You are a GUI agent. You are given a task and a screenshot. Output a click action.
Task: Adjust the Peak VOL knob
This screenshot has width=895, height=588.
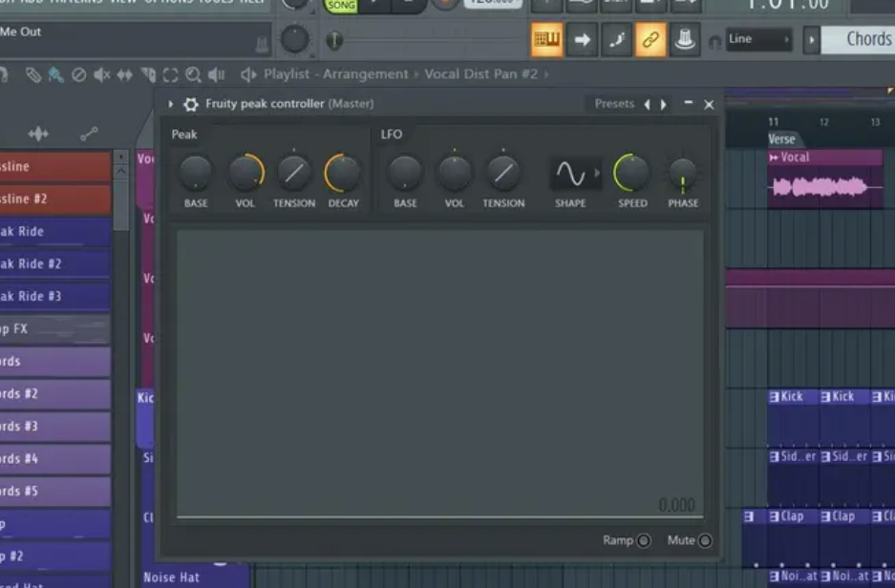point(245,173)
